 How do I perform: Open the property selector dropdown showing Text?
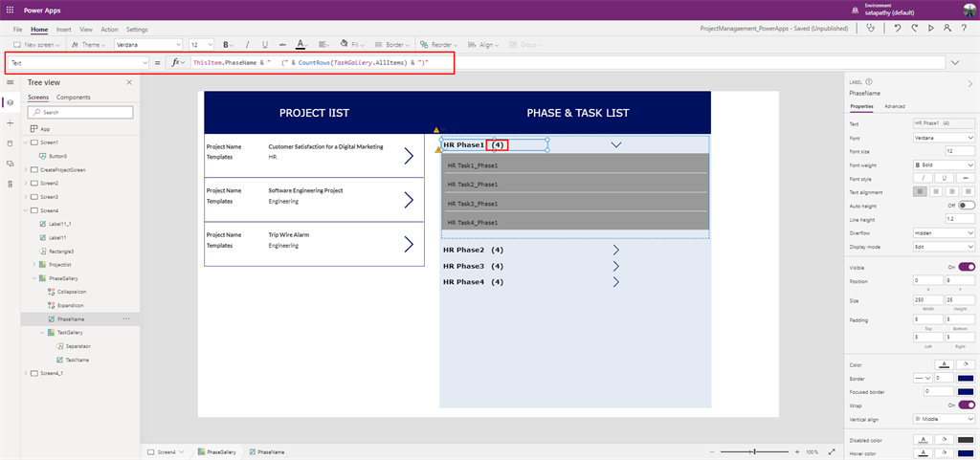78,63
